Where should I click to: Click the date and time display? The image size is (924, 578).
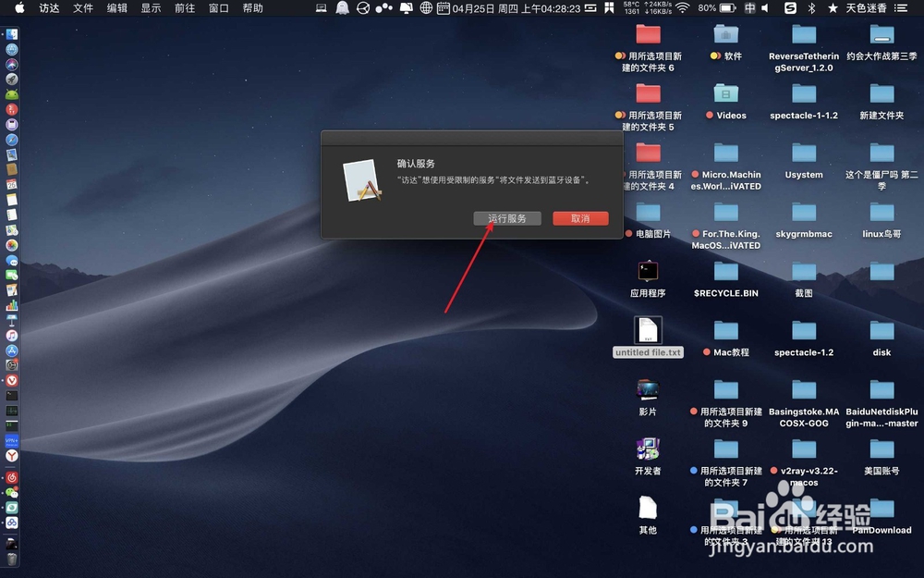[x=517, y=8]
